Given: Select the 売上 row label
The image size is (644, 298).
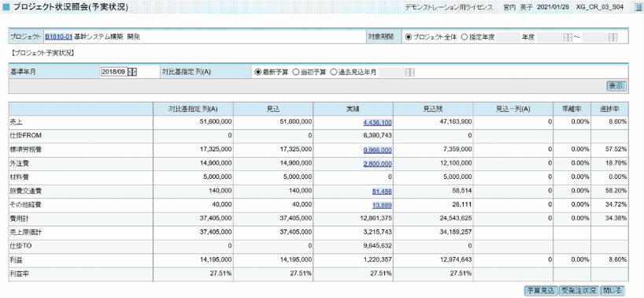Looking at the screenshot, I should [16, 122].
